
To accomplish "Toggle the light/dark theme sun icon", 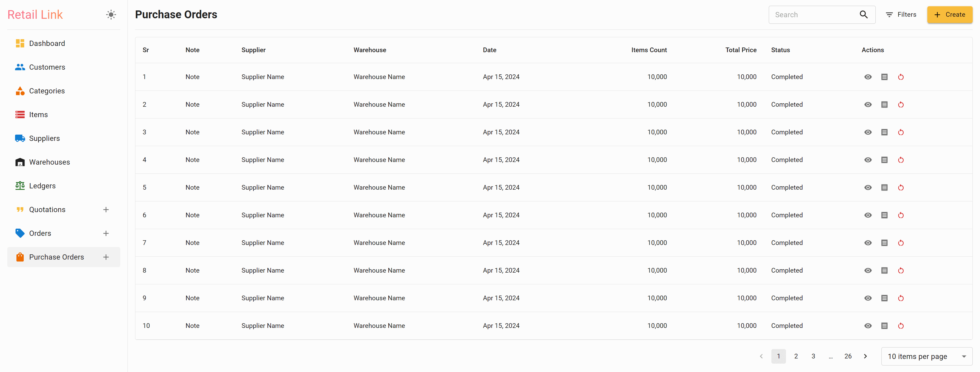I will 111,15.
